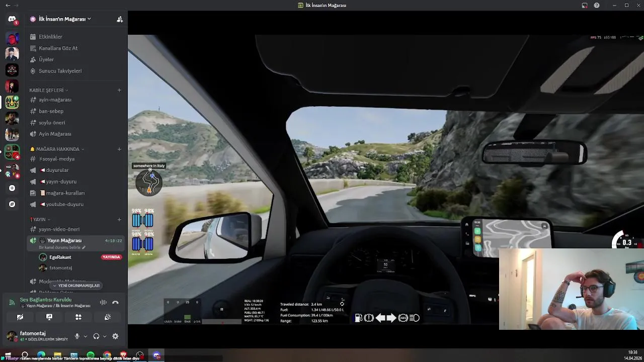
Task: Click fatomontaj user avatar in panel
Action: (12, 336)
